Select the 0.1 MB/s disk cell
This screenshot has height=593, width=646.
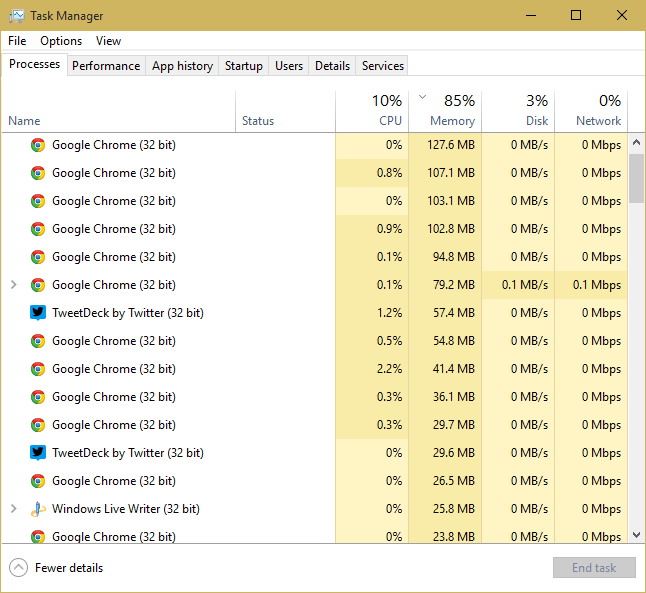click(518, 285)
